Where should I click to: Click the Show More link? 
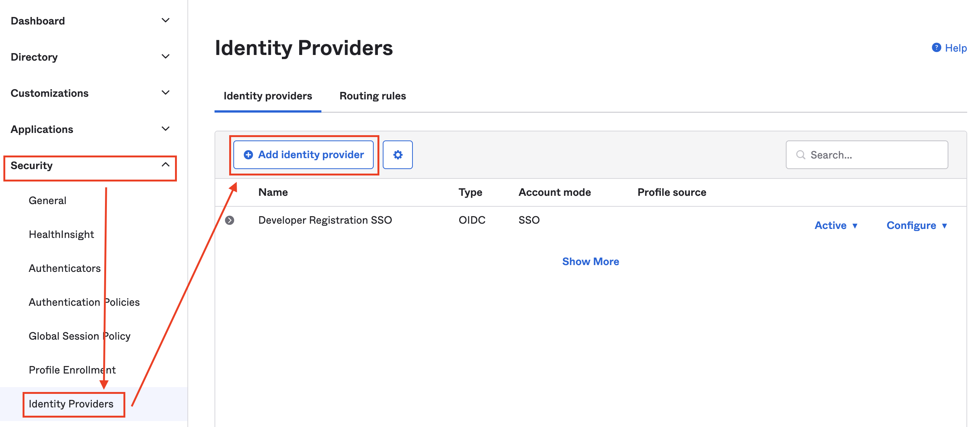pos(590,261)
